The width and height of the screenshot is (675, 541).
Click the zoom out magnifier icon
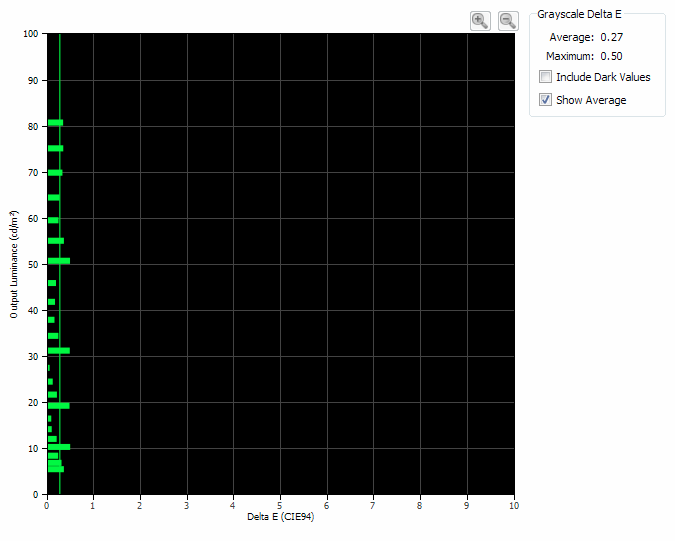tap(508, 21)
